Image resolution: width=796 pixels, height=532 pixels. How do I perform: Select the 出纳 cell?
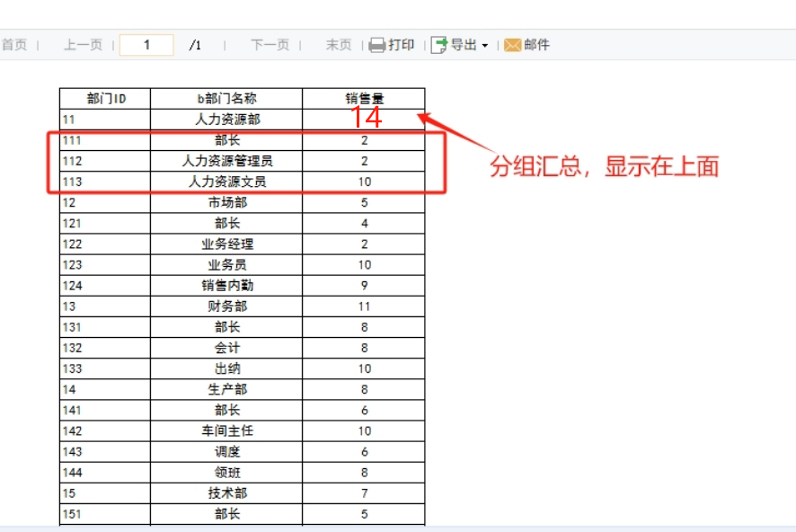[x=226, y=369]
